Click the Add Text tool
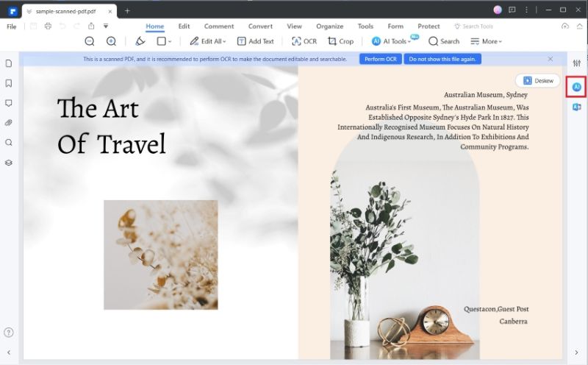This screenshot has width=588, height=365. coord(255,41)
